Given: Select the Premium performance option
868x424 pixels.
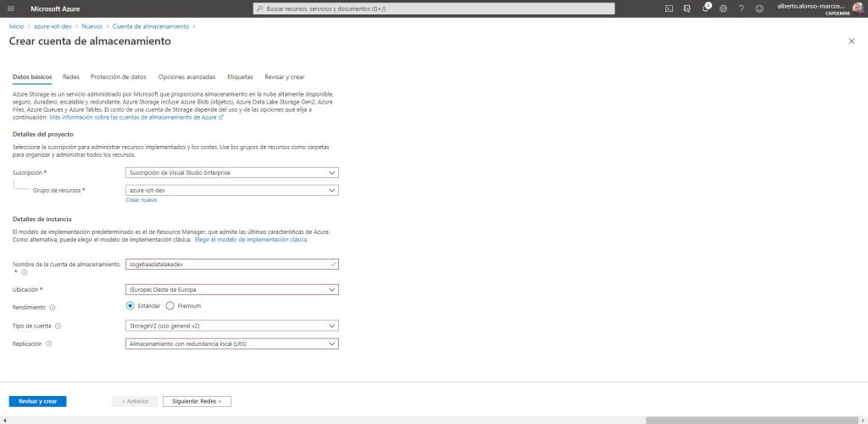Looking at the screenshot, I should coord(170,306).
